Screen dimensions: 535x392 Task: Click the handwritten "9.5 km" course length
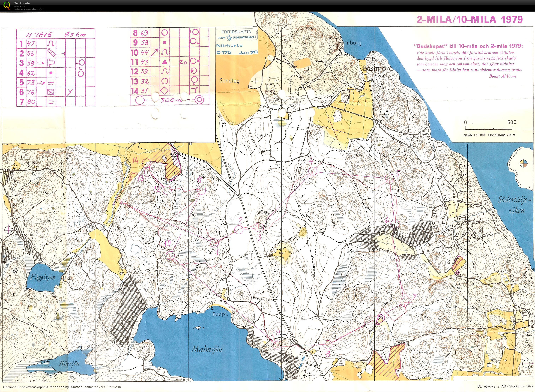75,34
